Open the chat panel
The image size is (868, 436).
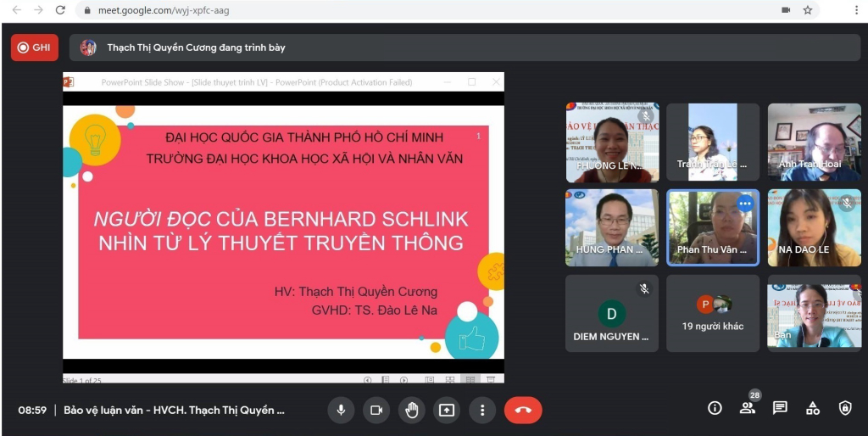(x=780, y=408)
